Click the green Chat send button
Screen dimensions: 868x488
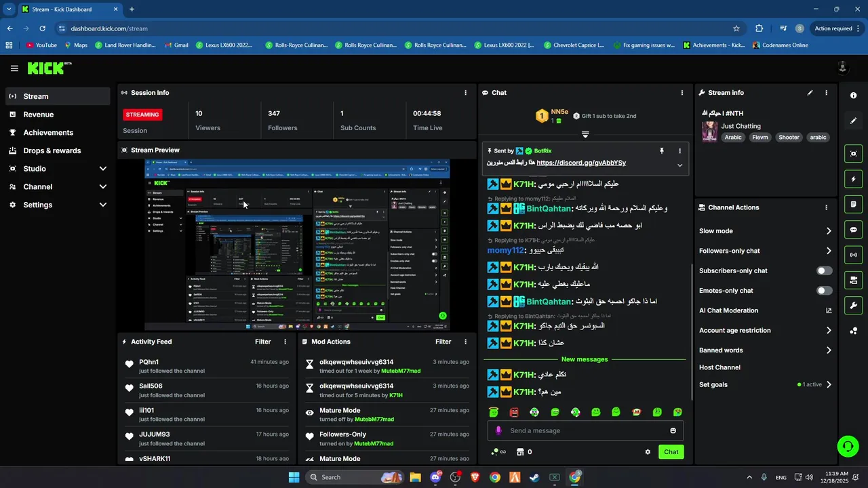point(671,452)
